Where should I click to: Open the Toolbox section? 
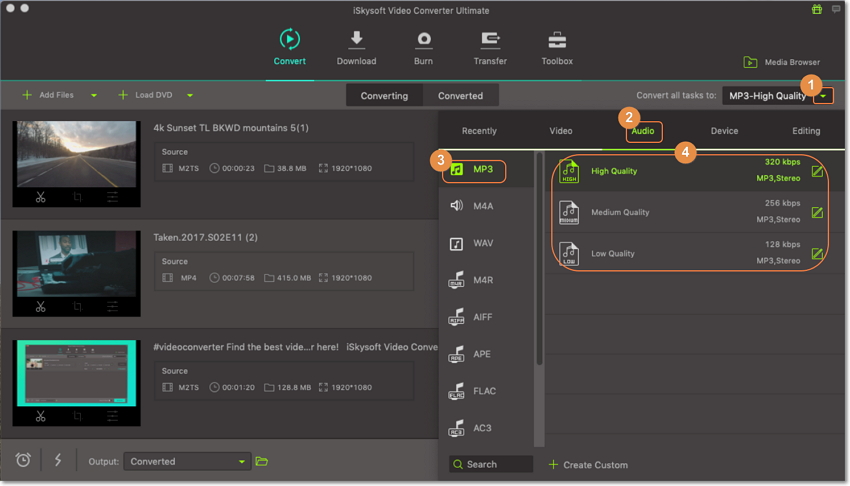(557, 40)
